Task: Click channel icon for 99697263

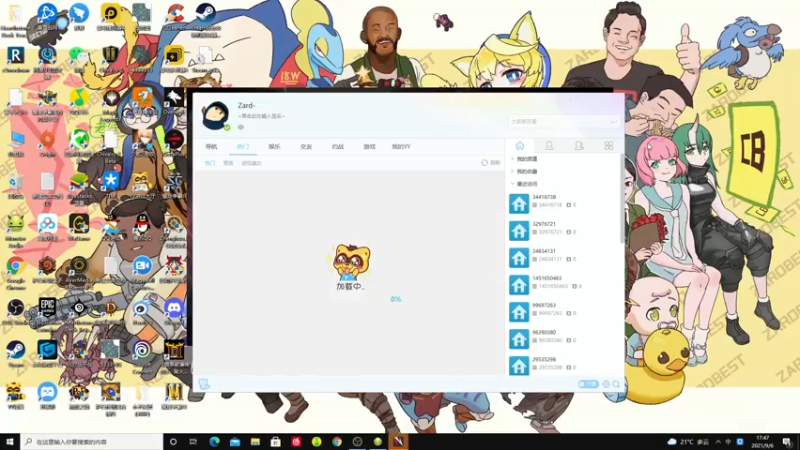Action: (519, 312)
